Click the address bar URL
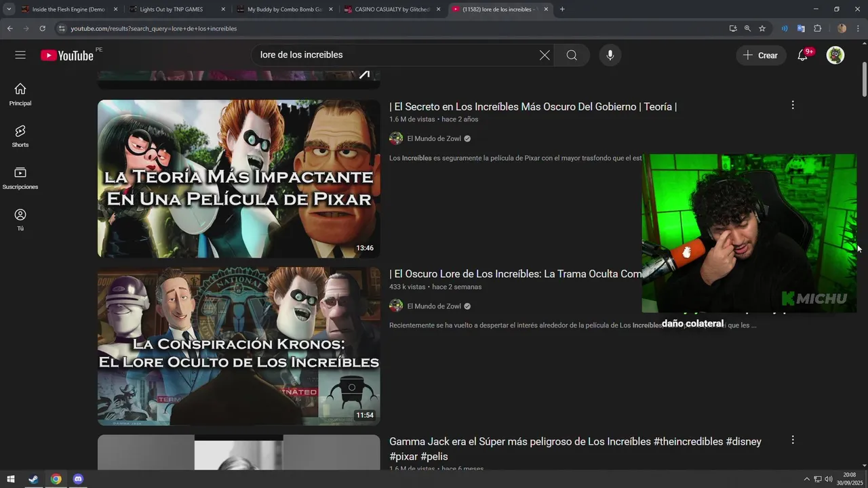 (154, 28)
